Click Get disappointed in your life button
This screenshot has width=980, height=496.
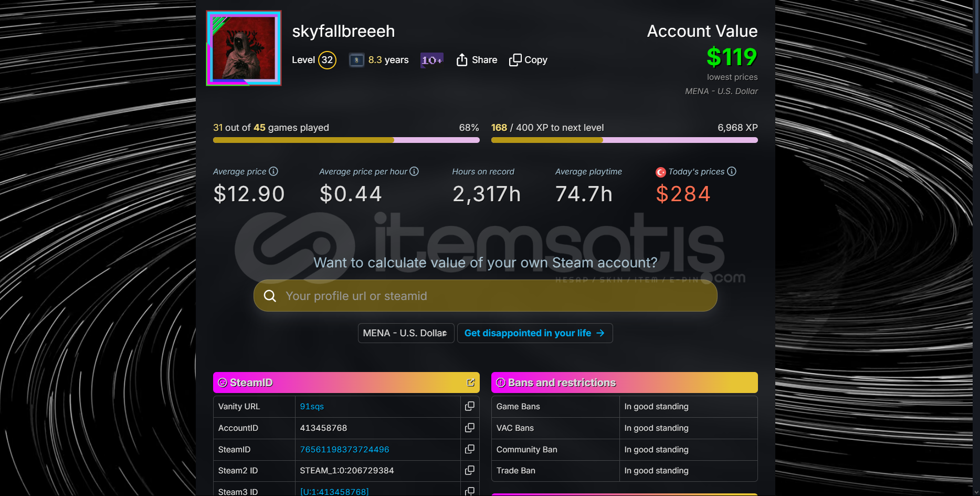coord(535,333)
